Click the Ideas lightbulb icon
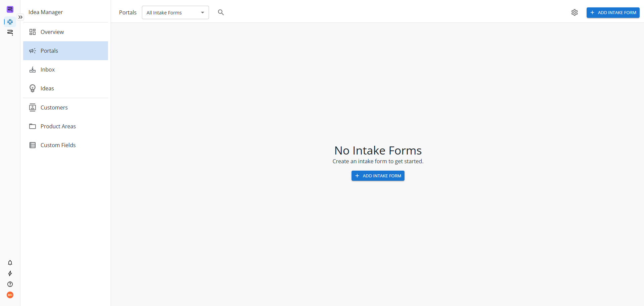644x306 pixels. tap(33, 88)
